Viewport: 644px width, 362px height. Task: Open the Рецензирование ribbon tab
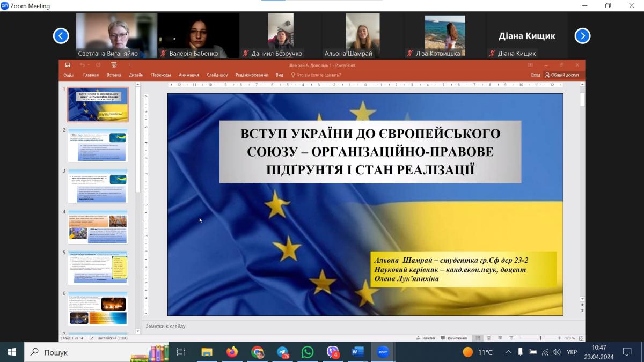(x=252, y=75)
